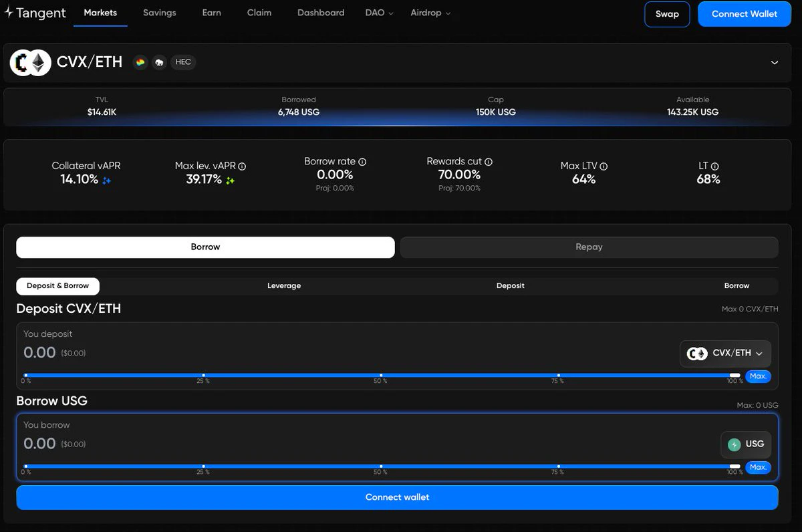
Task: Switch to the Dashboard page
Action: (x=321, y=13)
